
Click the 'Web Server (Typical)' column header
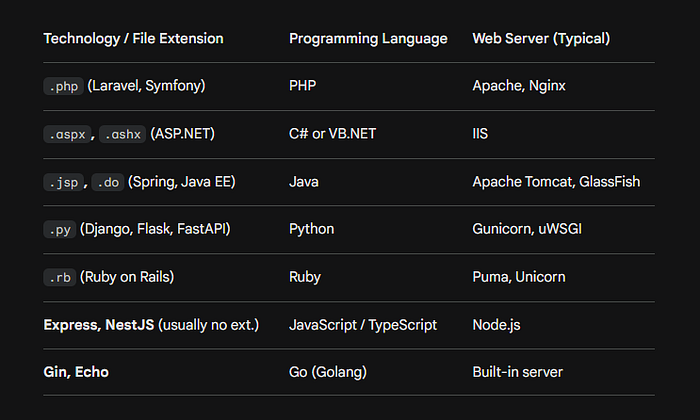(x=541, y=39)
